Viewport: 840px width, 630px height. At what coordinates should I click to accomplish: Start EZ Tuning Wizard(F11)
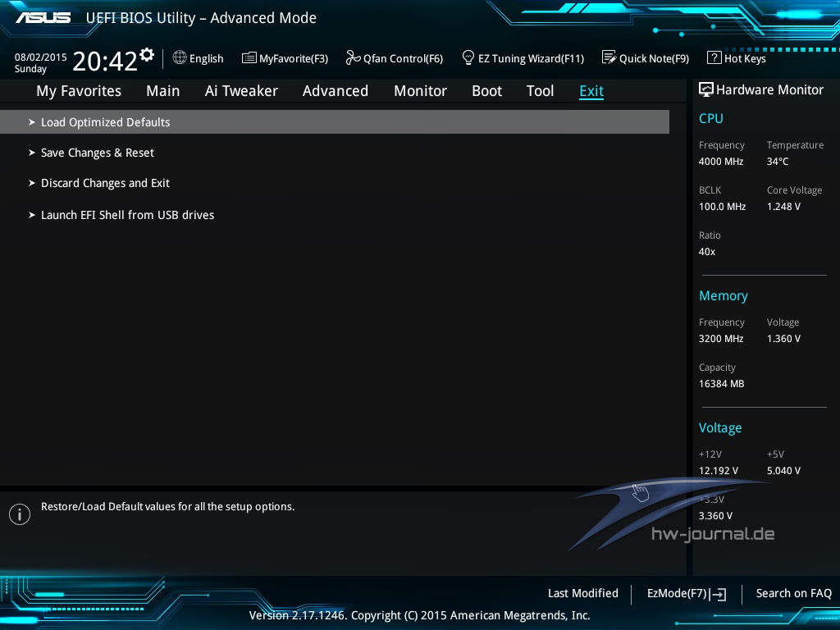531,59
